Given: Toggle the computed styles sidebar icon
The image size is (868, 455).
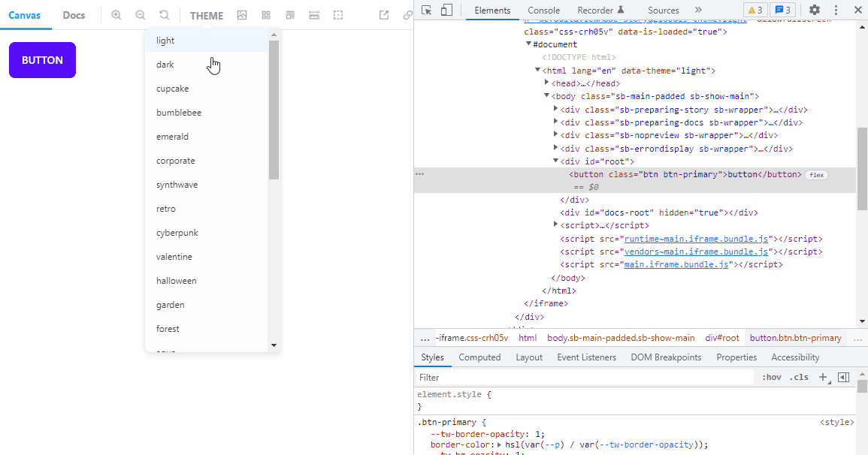Looking at the screenshot, I should [844, 377].
